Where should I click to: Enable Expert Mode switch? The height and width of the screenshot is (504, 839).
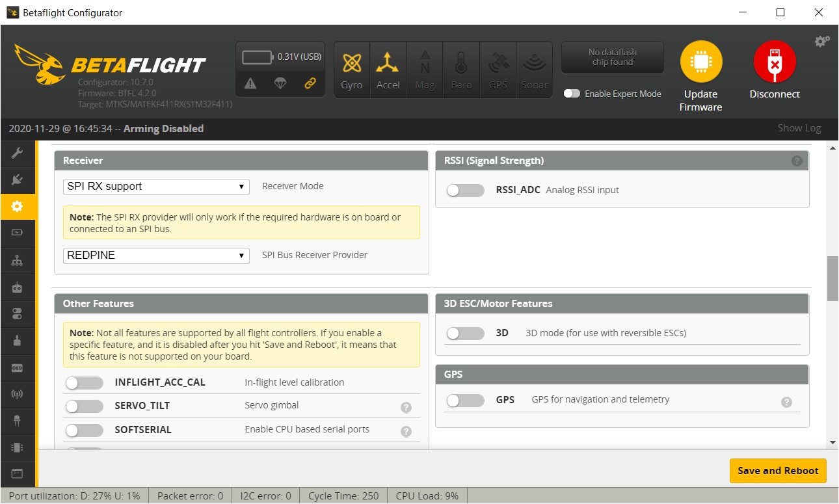(x=572, y=94)
